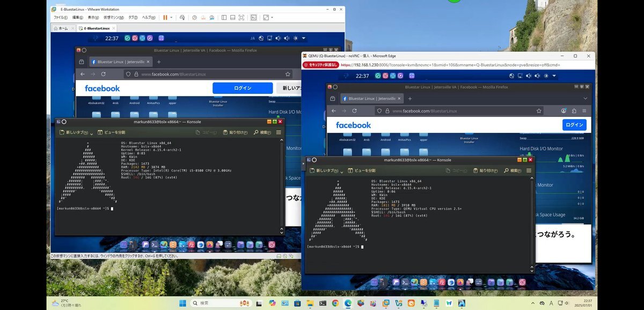Screen dimensions: 644x310
Task: Open VMware's snapshot manager icon
Action: [x=212, y=18]
